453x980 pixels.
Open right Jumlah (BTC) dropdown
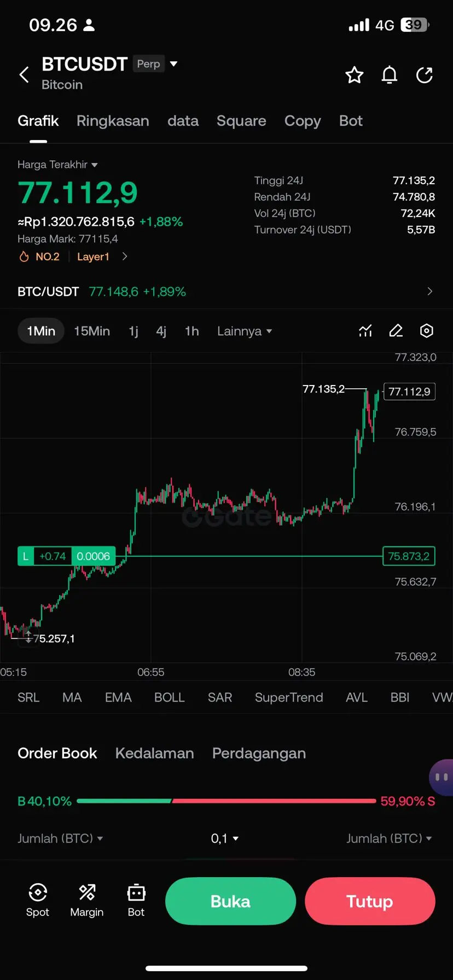coord(390,838)
